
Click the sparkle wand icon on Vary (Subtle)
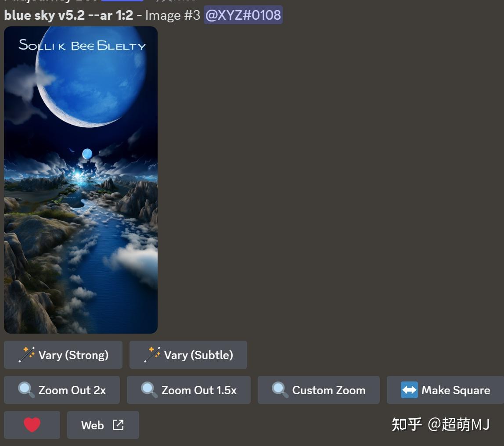152,354
